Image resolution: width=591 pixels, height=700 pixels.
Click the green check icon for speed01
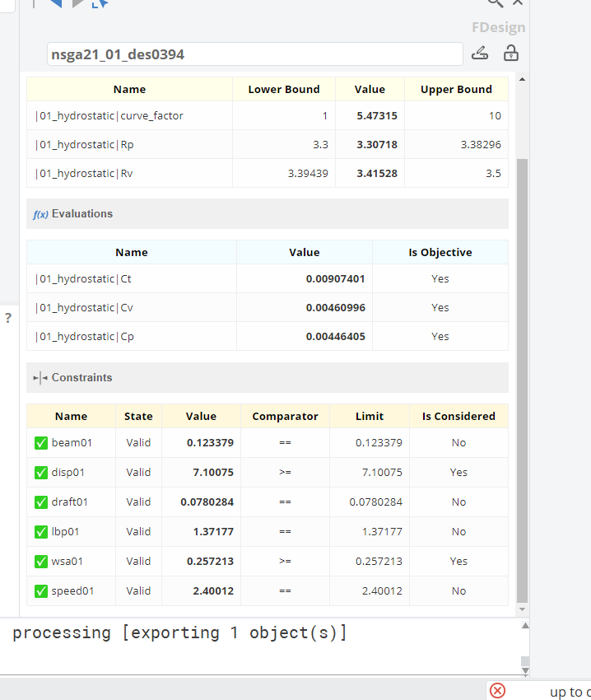point(41,591)
